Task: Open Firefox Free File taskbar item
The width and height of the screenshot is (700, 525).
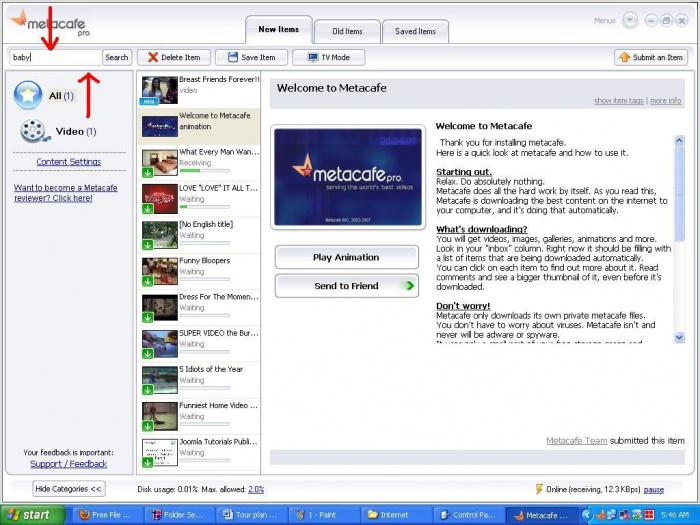Action: (x=108, y=515)
